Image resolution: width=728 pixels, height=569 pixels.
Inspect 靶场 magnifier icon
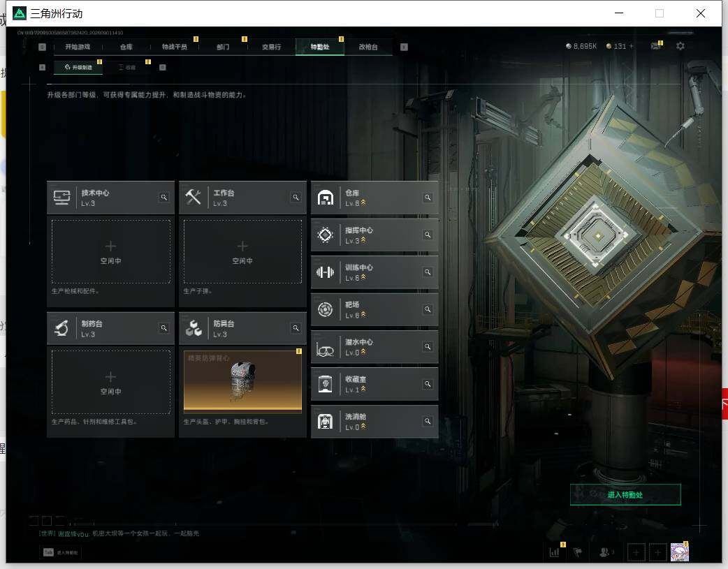428,309
